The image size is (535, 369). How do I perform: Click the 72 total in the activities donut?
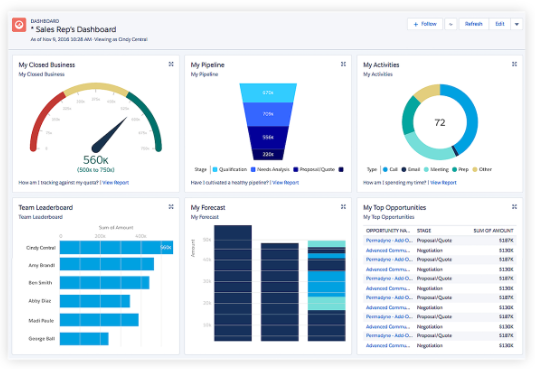pos(440,123)
